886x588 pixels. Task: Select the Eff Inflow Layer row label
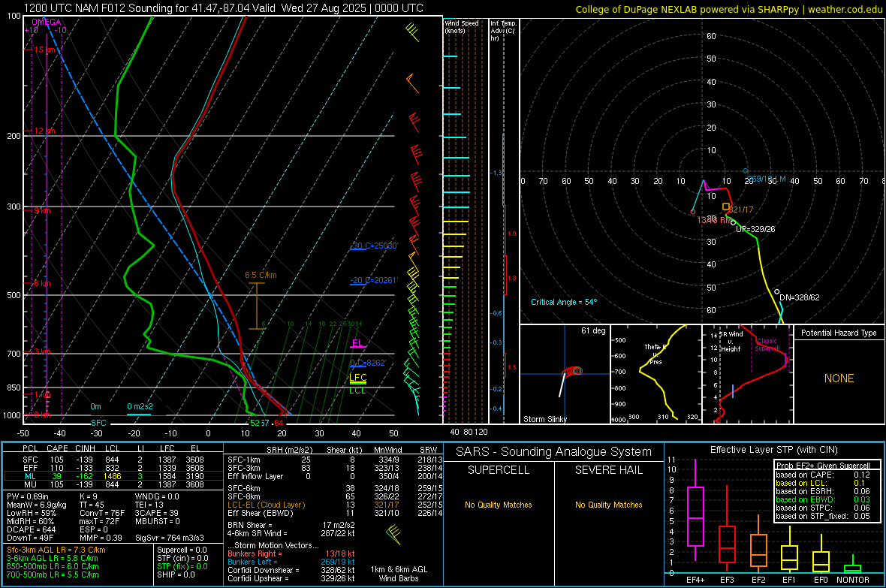click(255, 476)
